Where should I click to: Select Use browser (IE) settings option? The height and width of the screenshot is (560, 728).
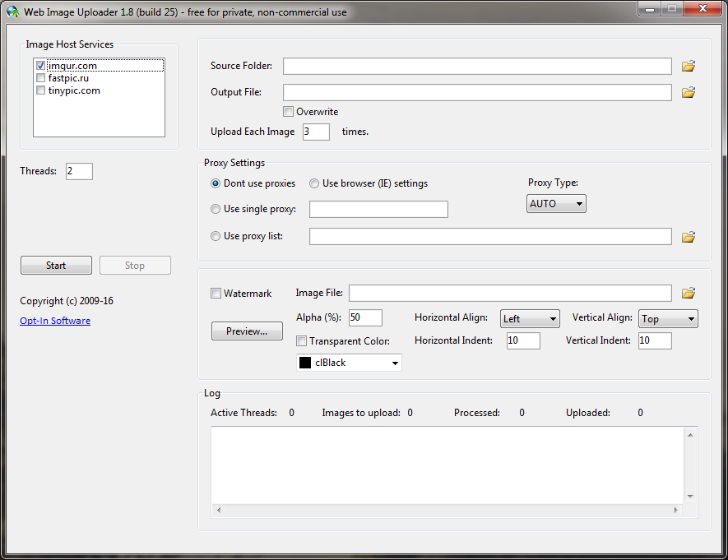pos(314,183)
